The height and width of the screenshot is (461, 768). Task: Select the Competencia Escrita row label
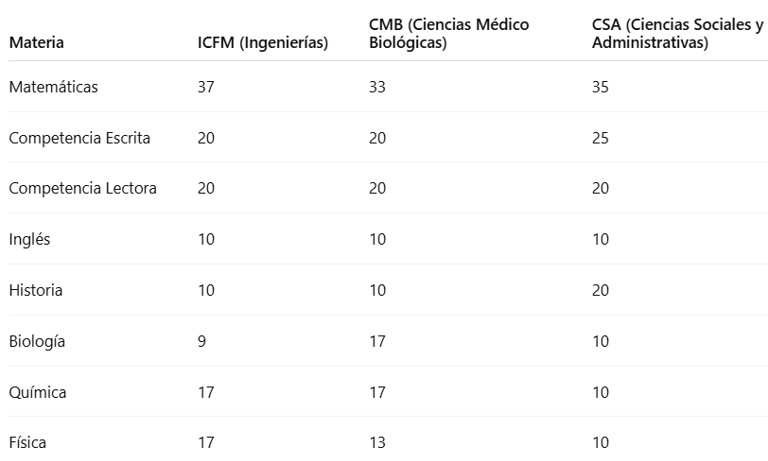[79, 138]
